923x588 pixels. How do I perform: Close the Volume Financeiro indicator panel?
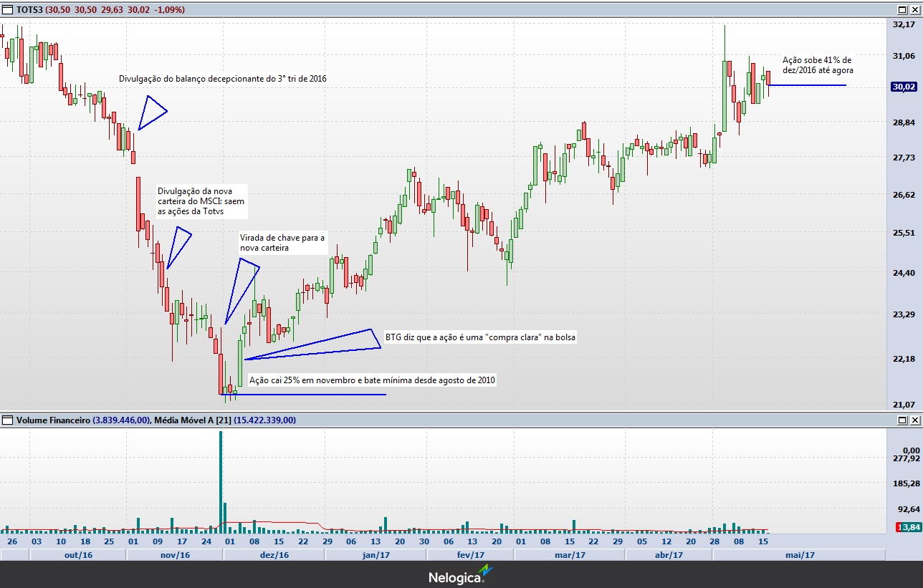click(x=914, y=420)
